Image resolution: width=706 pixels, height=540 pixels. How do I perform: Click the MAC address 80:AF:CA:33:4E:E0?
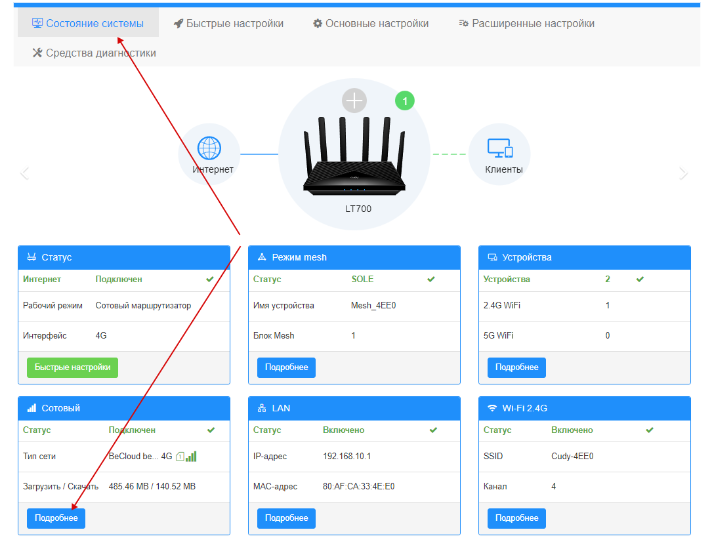[358, 486]
